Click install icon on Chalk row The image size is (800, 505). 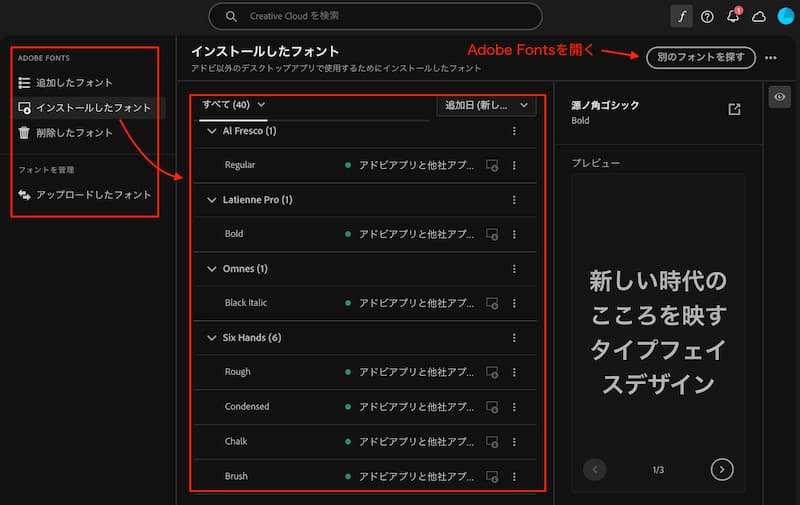492,442
